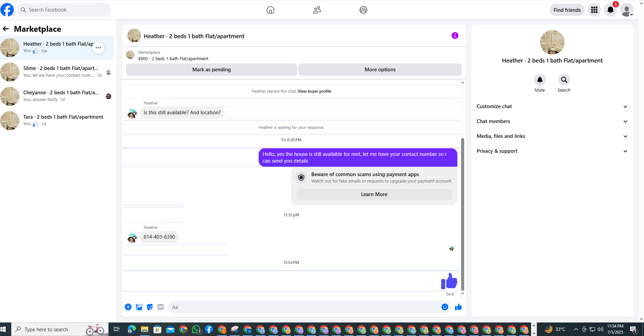Open Microsoft Edge from taskbar
Screen dimensions: 644x336
[132, 329]
